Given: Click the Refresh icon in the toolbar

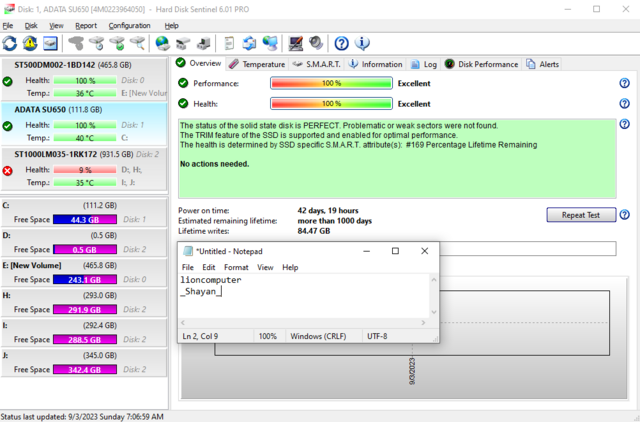Looking at the screenshot, I should 10,43.
